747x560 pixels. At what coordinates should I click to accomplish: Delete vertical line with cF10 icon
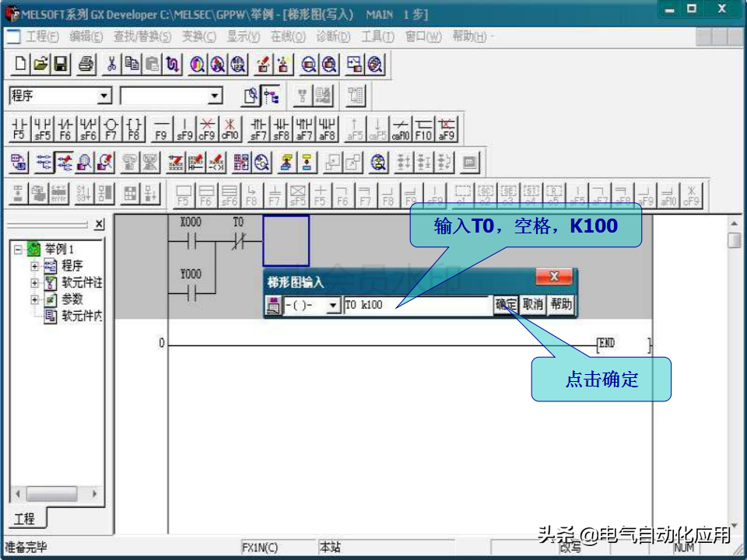coord(230,129)
